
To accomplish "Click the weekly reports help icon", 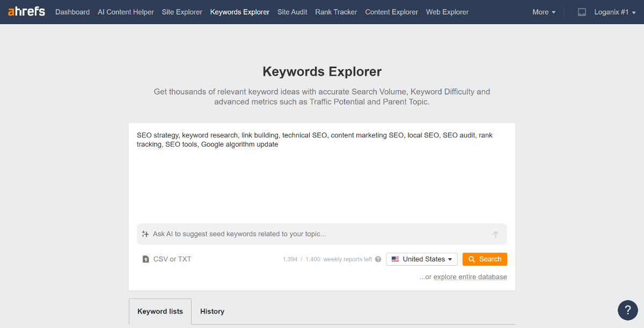I will 378,259.
